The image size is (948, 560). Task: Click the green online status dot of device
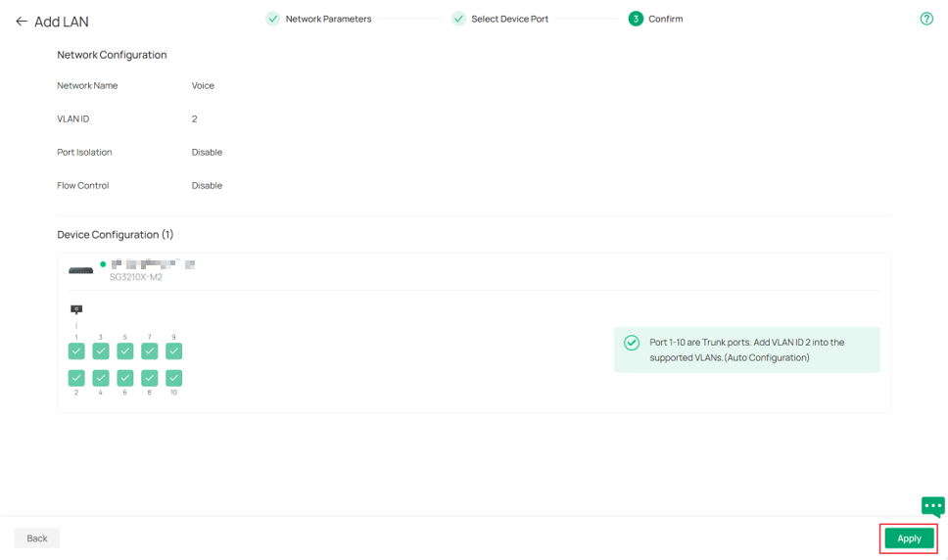coord(103,264)
